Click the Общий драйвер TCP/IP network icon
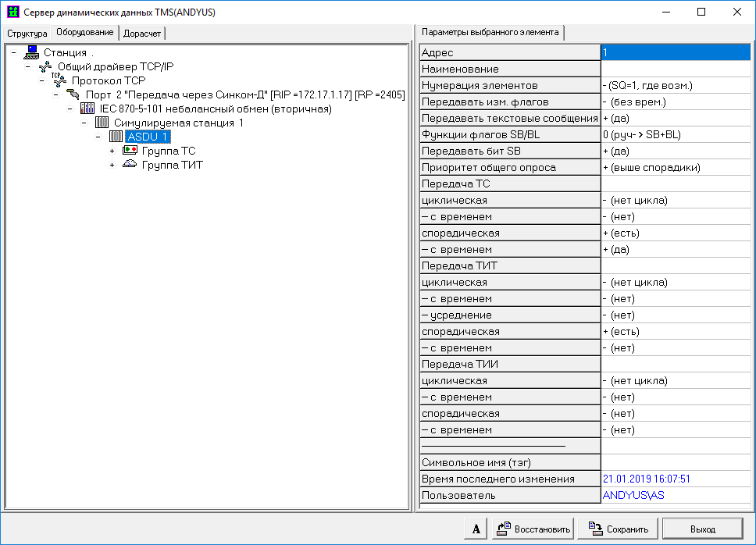The image size is (756, 545). pos(45,66)
